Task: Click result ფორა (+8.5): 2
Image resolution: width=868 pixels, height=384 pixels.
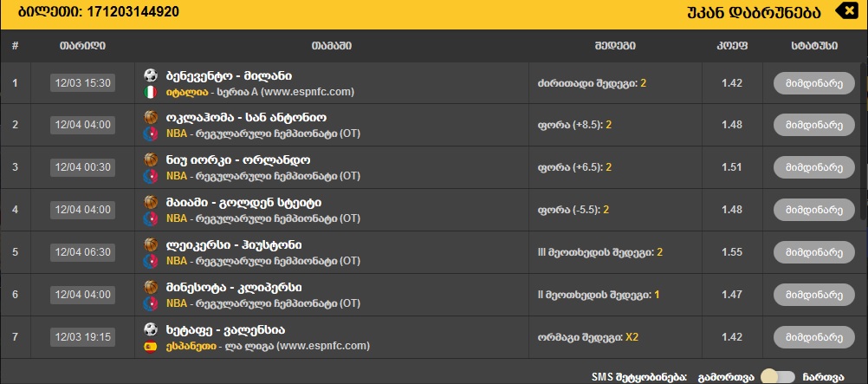Action: (574, 125)
